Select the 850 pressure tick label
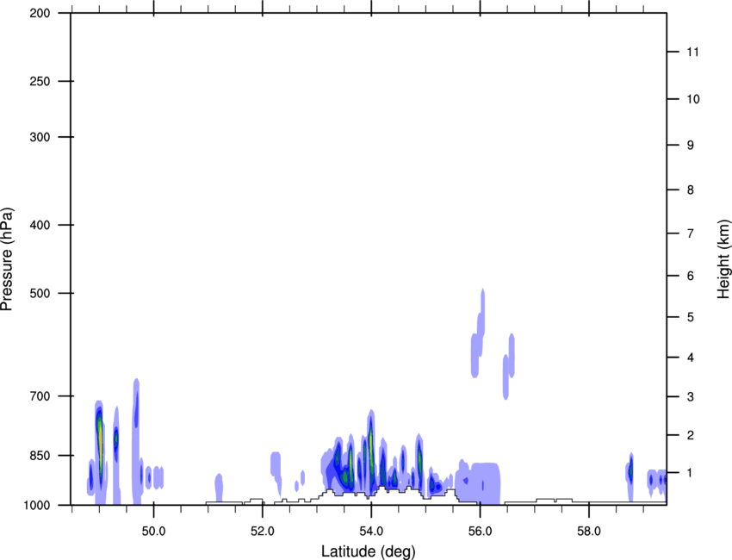 (40, 456)
